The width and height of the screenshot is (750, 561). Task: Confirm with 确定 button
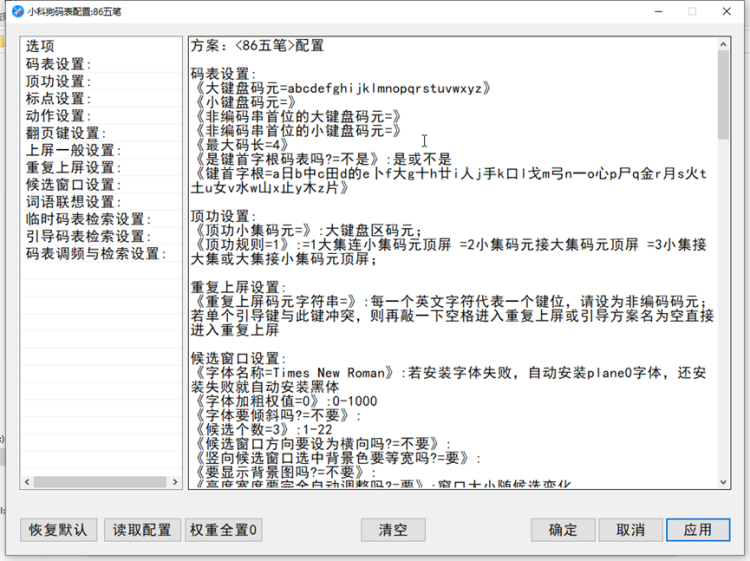[563, 530]
